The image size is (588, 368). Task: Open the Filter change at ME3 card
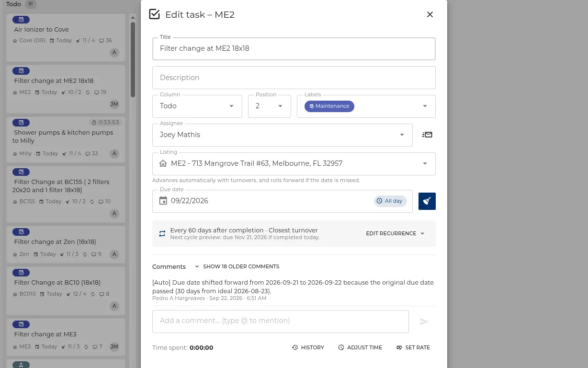66,336
